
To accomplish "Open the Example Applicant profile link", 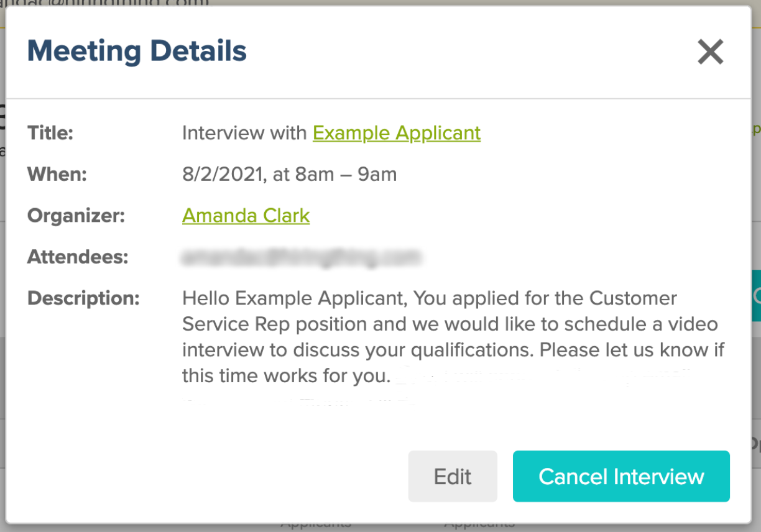I will point(396,133).
